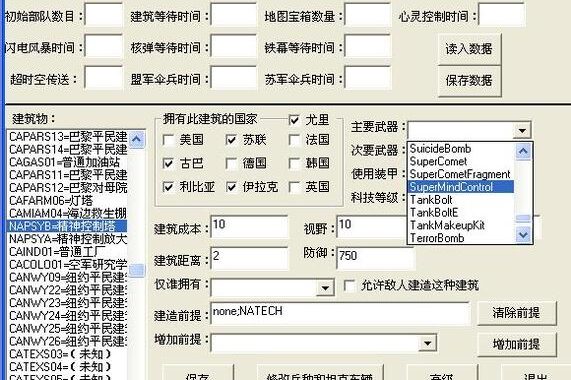Focus the 铁幕等待时间 input field
Screen dimensions: 571x380
(367, 46)
